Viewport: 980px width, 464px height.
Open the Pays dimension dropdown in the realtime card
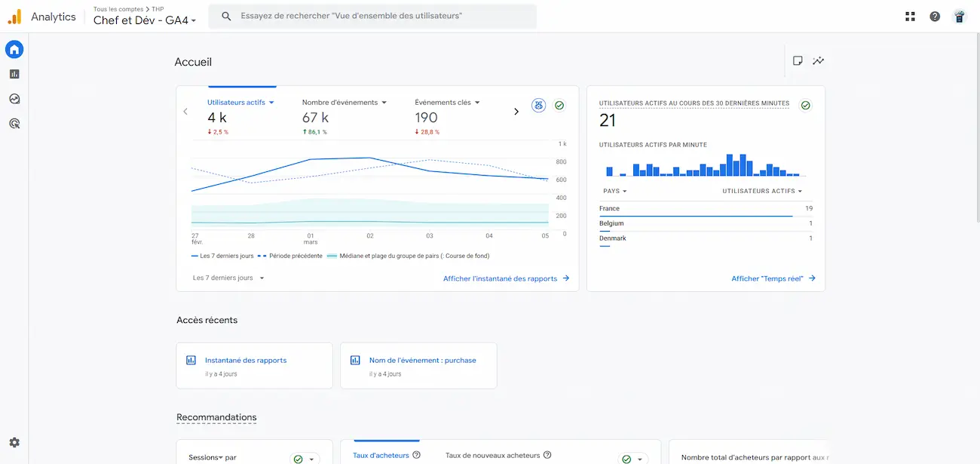click(613, 191)
